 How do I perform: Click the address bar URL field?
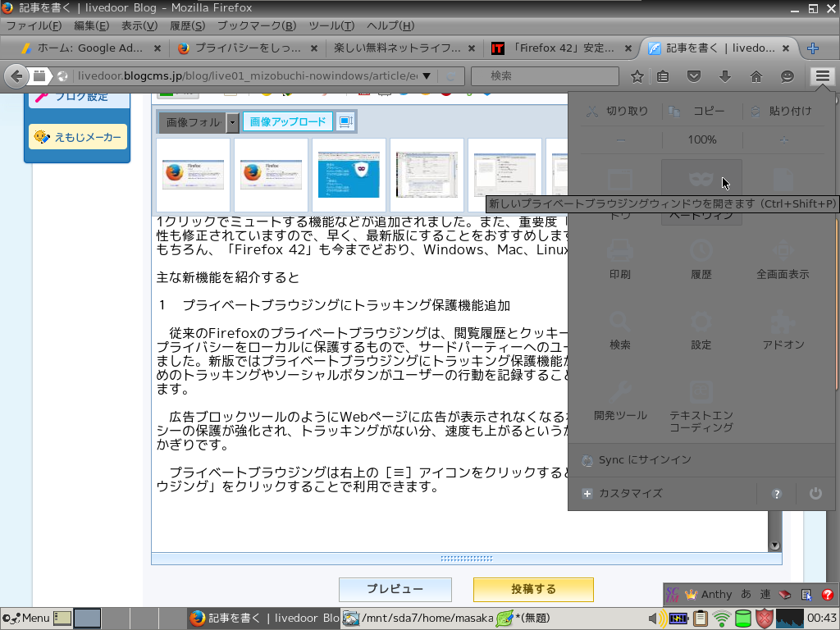click(x=248, y=76)
